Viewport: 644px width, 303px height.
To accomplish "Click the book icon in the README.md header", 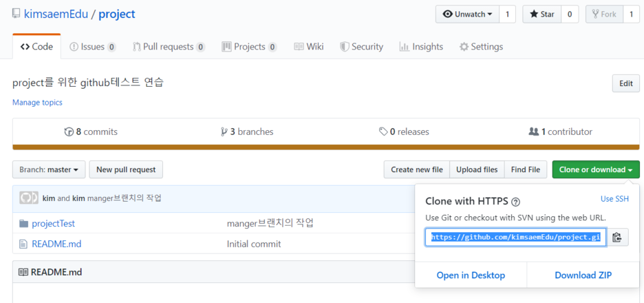I will click(x=23, y=272).
